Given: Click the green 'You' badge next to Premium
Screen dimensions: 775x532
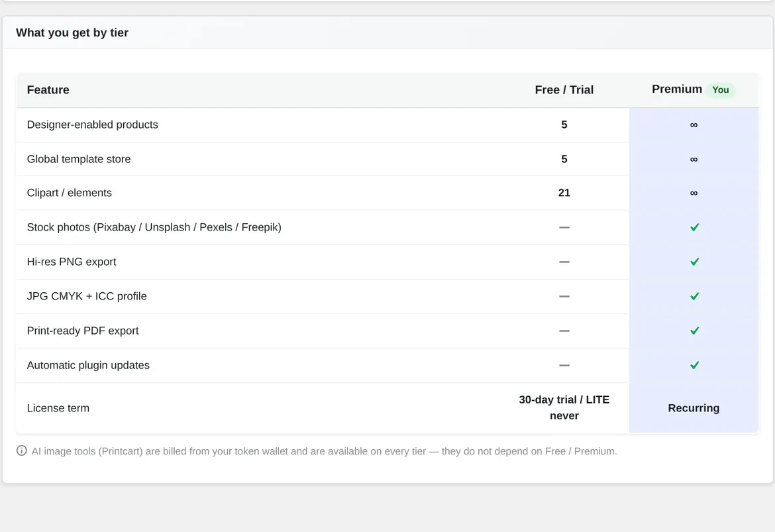Looking at the screenshot, I should click(x=721, y=90).
